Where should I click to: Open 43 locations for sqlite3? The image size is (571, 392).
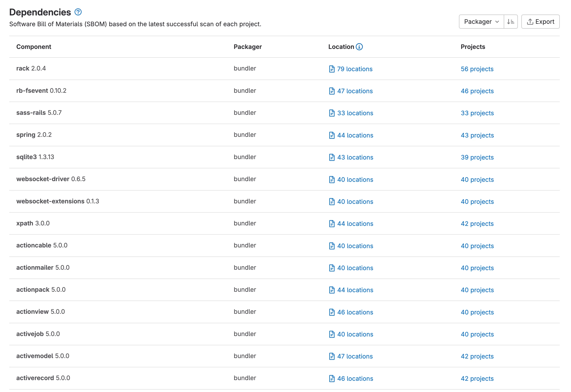point(355,157)
